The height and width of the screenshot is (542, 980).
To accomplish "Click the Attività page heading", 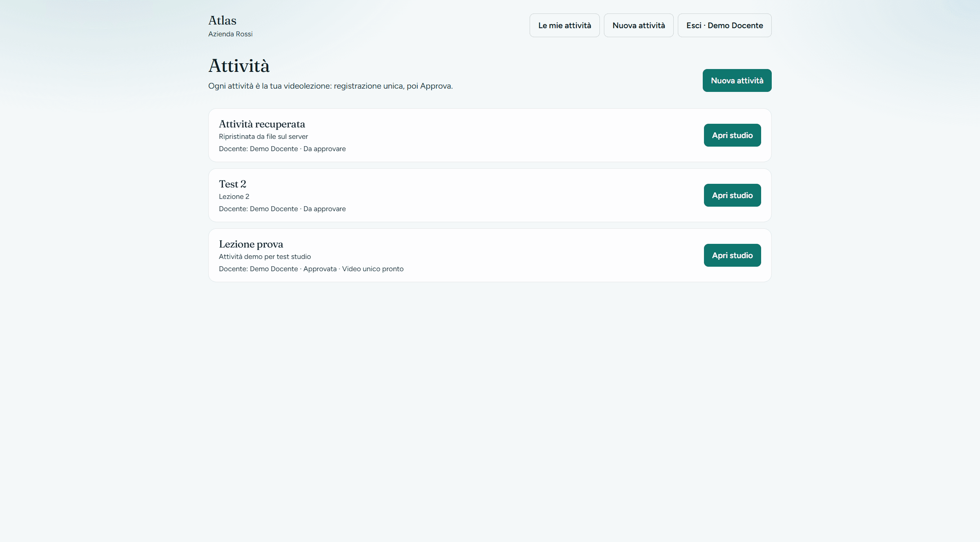I will (x=239, y=66).
